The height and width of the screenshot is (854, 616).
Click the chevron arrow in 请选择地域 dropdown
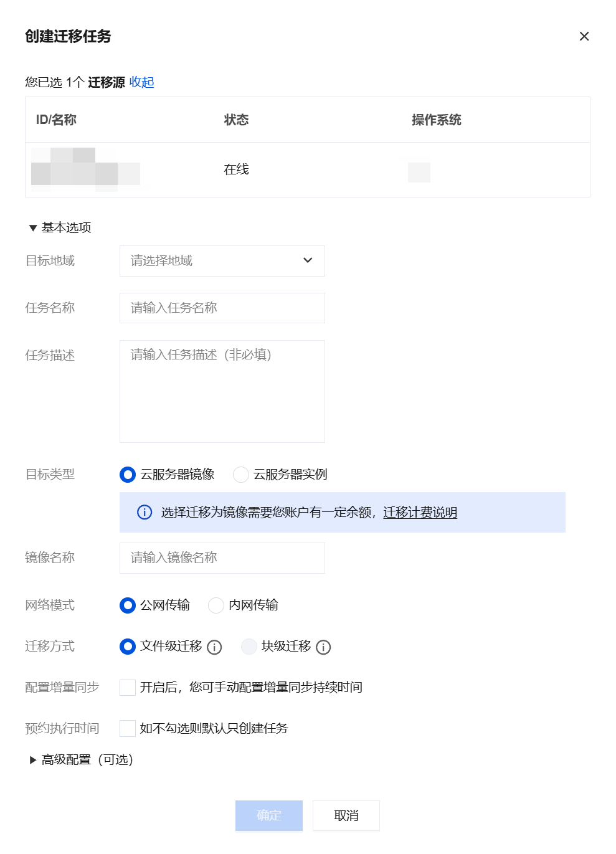pos(308,260)
